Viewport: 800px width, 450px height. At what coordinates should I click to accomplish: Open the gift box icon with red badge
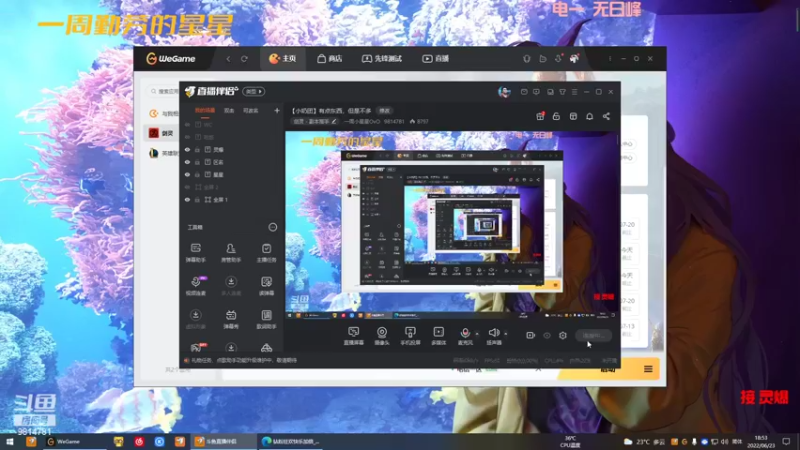pos(540,116)
